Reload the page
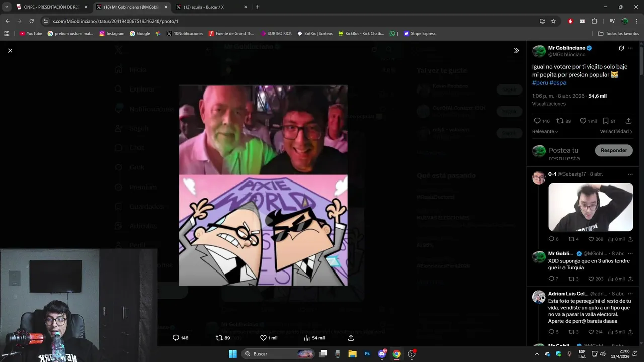 (31, 21)
